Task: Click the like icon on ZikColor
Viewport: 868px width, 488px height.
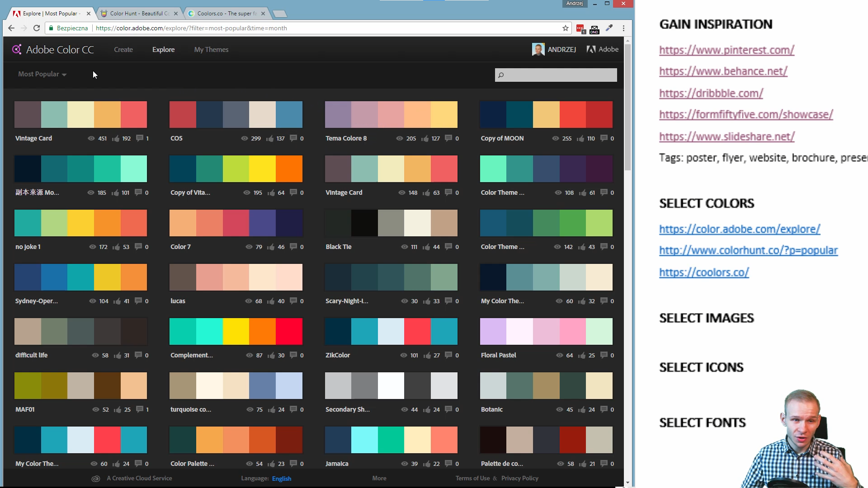Action: pos(427,355)
